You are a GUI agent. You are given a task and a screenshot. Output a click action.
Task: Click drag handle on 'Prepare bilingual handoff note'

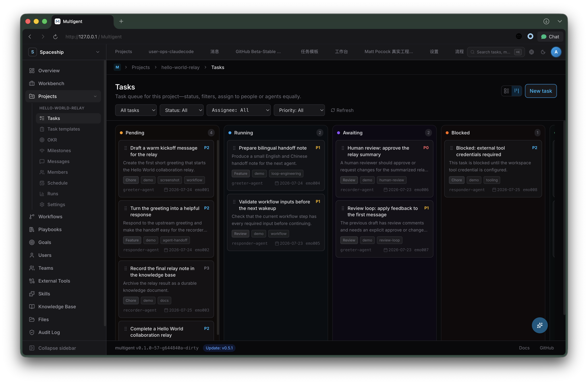234,148
